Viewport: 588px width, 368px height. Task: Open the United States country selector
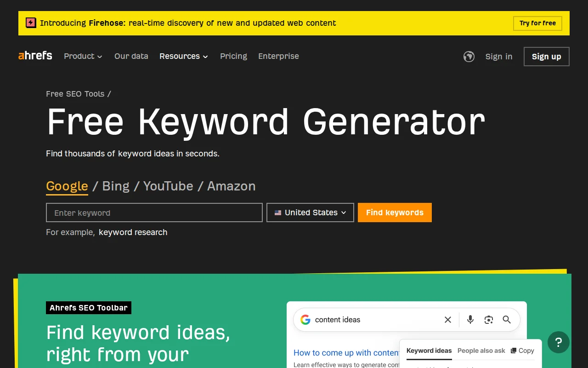click(310, 213)
